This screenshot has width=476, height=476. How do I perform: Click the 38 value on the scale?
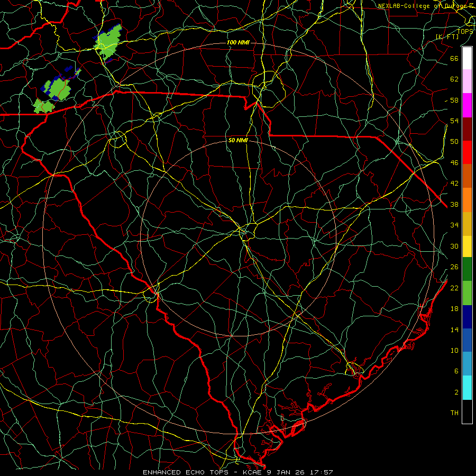[x=454, y=205]
